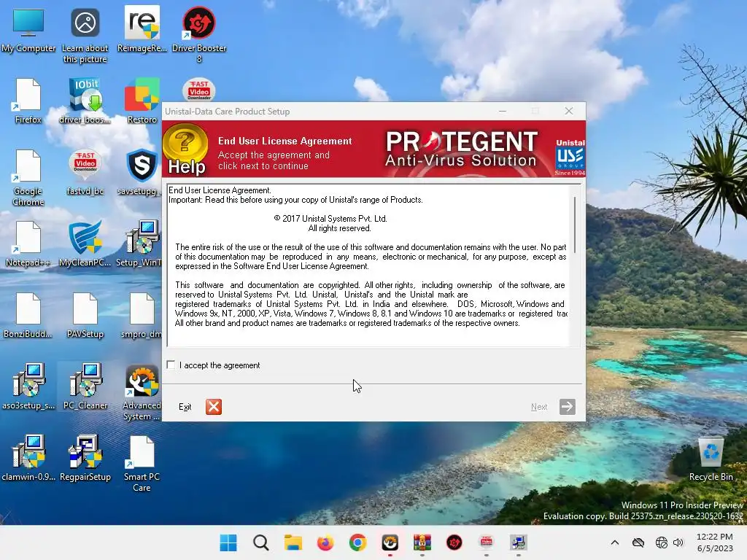
Task: Minimize the Unistal setup window
Action: point(503,111)
